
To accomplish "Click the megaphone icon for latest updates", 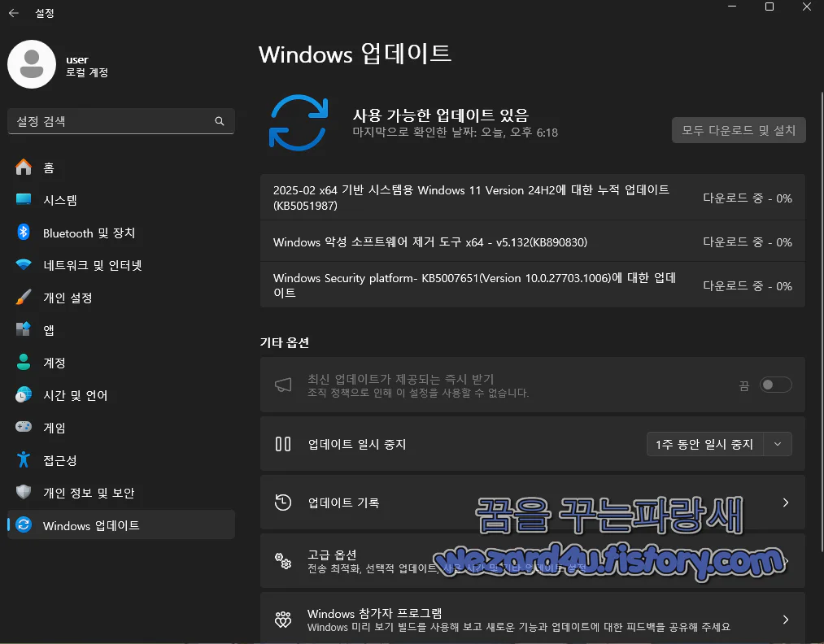I will 283,385.
